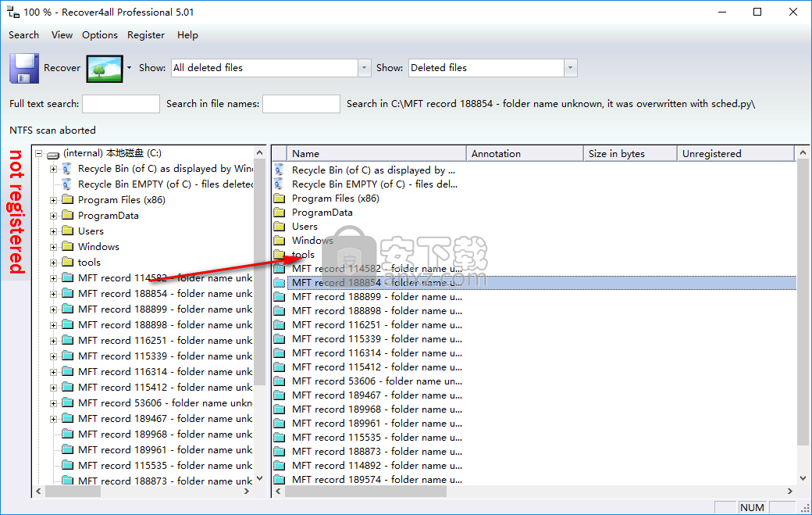Sort by Annotation column header
This screenshot has width=812, height=515.
[x=525, y=153]
